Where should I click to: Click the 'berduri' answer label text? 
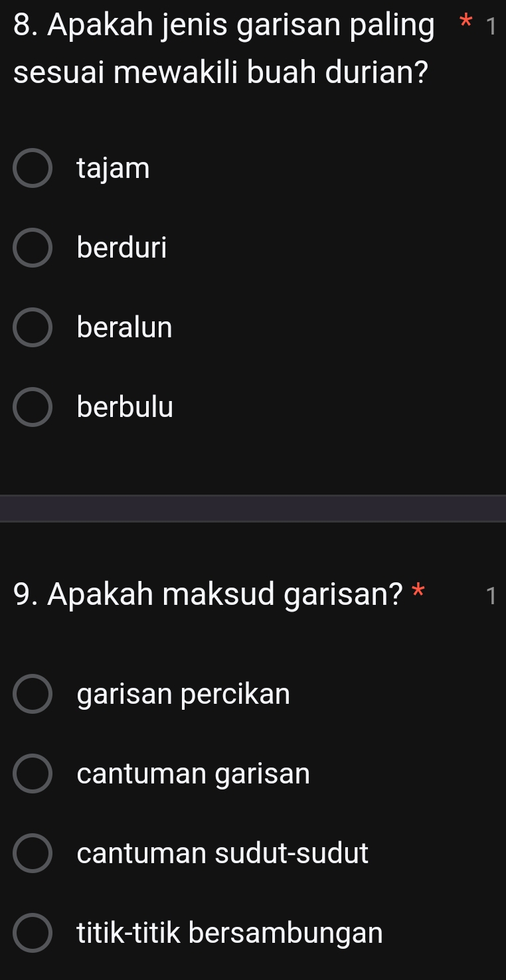coord(122,248)
